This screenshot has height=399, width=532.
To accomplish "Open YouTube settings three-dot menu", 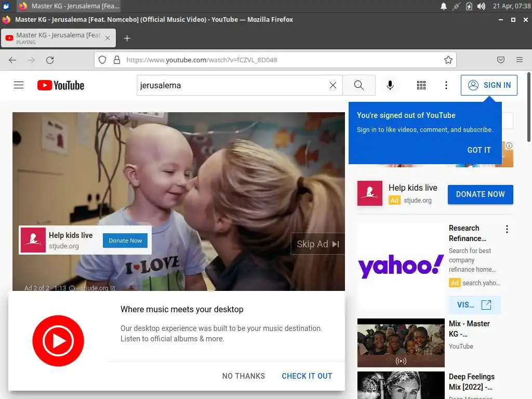I will tap(446, 85).
